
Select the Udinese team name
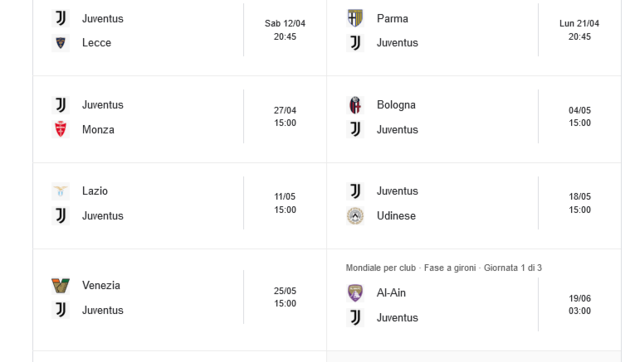coord(396,216)
